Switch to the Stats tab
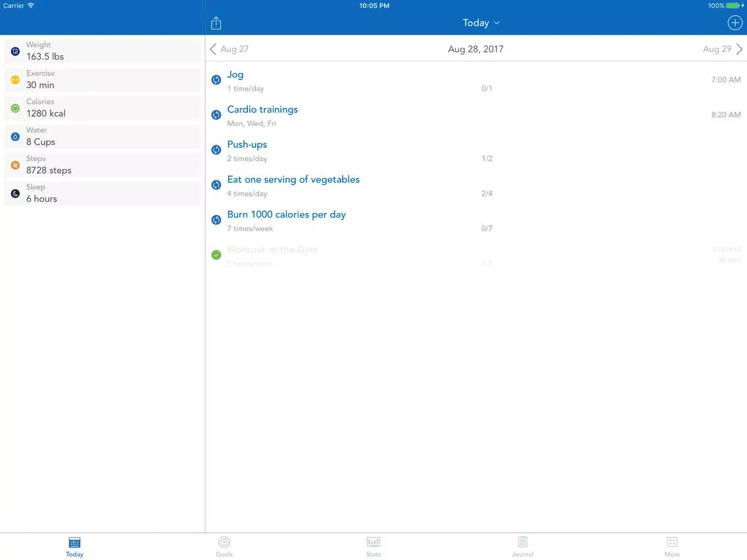747x560 pixels. (x=373, y=546)
